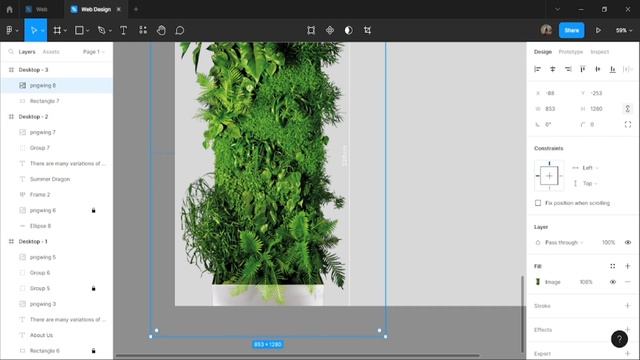Screen dimensions: 640x360
Task: Click the Use as mask icon
Action: pos(349,30)
